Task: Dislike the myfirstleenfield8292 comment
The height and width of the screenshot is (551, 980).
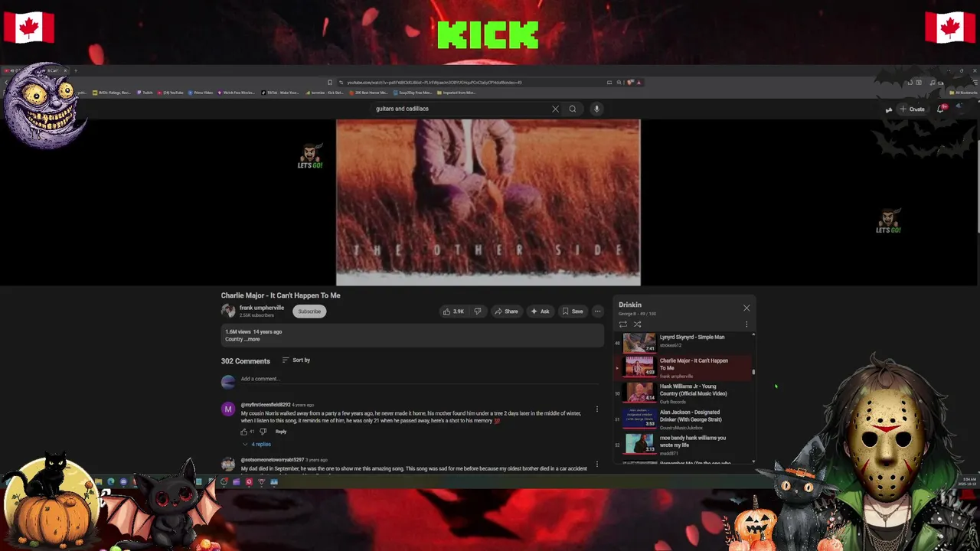Action: (x=263, y=432)
